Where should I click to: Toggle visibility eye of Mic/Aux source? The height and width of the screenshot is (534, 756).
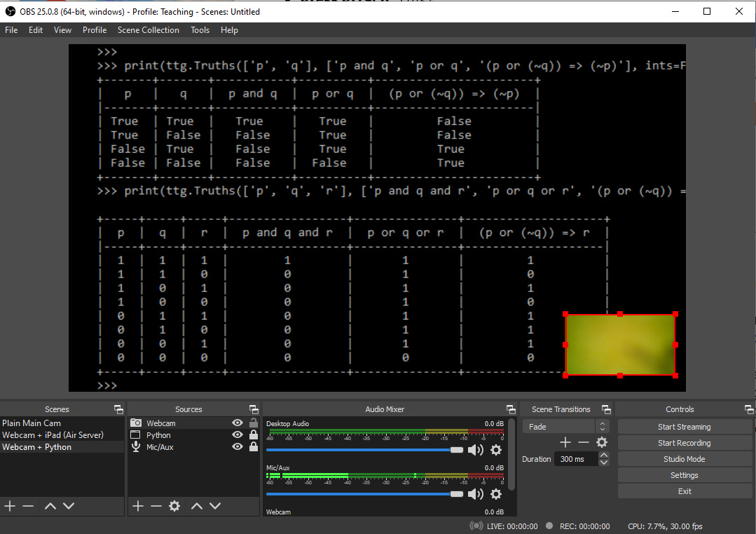238,447
